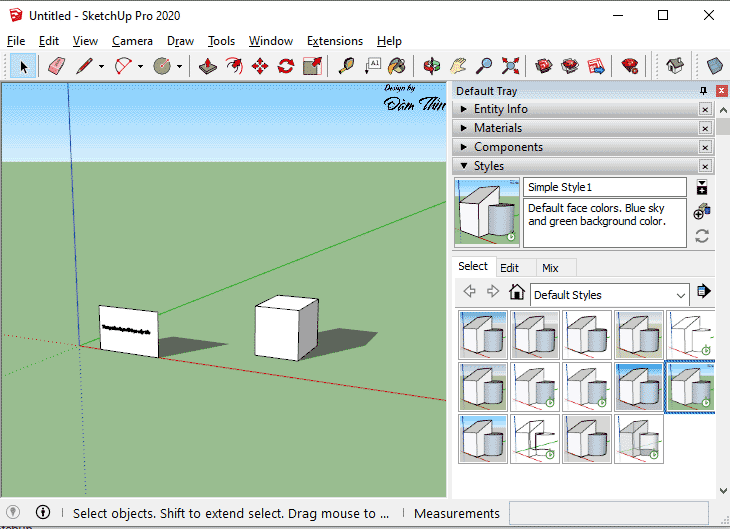Go back in styles browser
Screen dimensions: 730x529
click(469, 292)
